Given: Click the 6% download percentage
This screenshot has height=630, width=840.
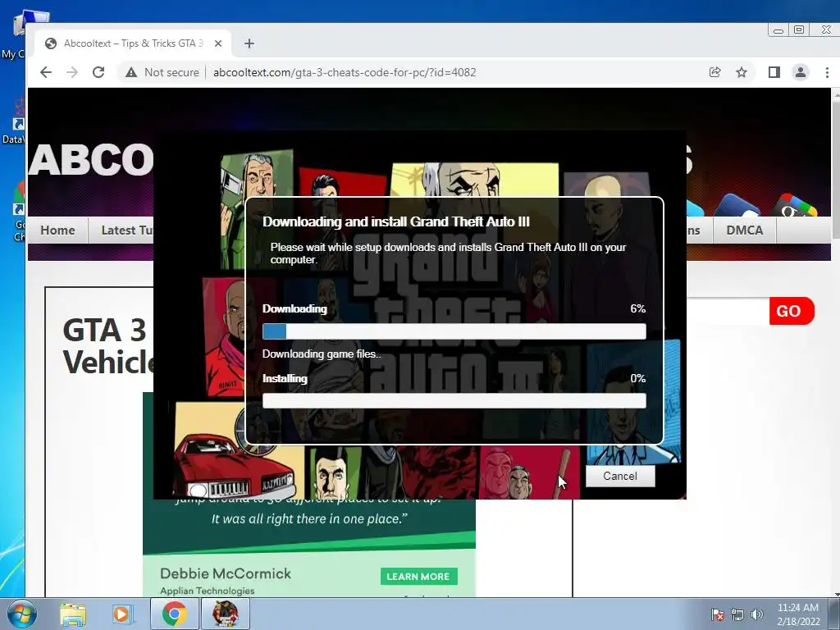Looking at the screenshot, I should [x=637, y=308].
